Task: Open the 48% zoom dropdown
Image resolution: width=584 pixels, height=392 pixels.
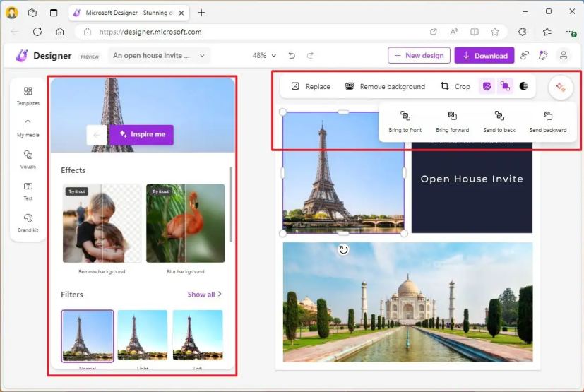Action: pyautogui.click(x=264, y=56)
